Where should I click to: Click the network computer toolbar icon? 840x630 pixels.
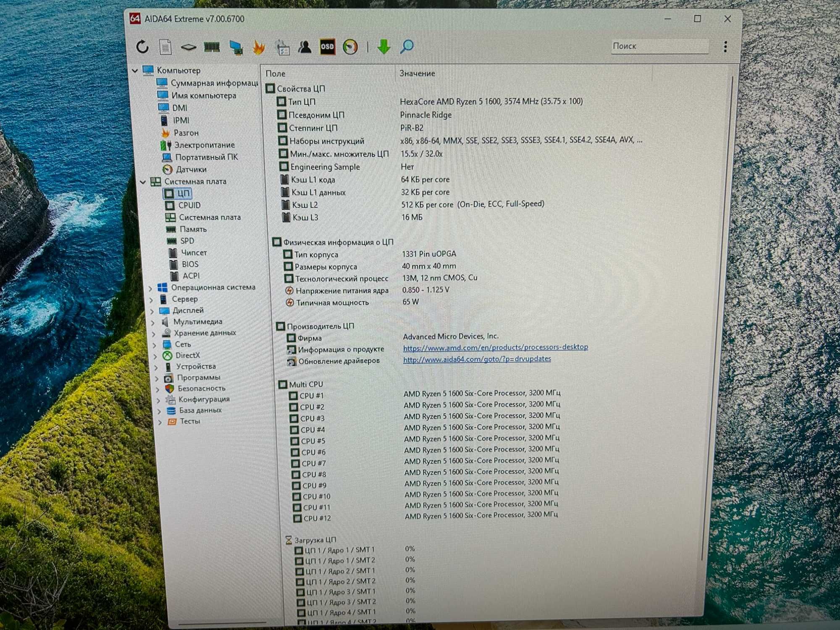pyautogui.click(x=236, y=47)
